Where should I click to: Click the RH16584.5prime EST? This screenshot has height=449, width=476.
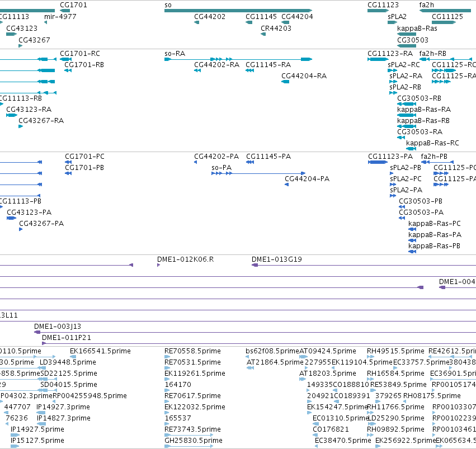[x=370, y=379]
